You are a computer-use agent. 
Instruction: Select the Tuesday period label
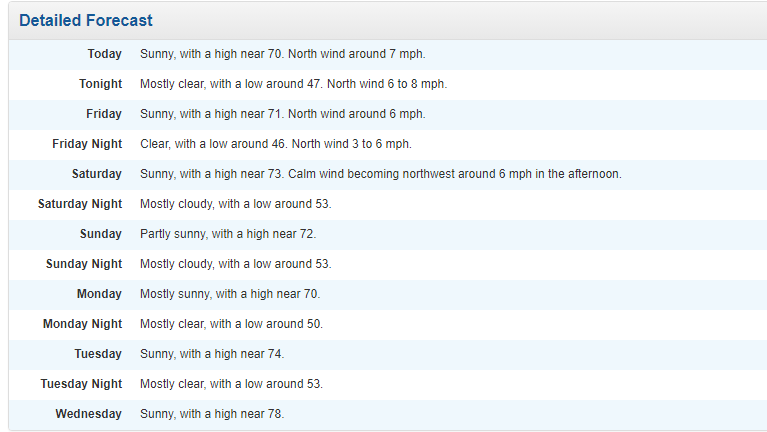[x=98, y=354]
